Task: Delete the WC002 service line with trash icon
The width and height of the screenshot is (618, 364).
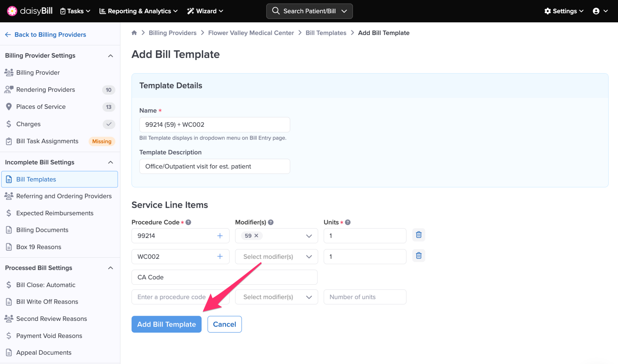Action: coord(419,256)
